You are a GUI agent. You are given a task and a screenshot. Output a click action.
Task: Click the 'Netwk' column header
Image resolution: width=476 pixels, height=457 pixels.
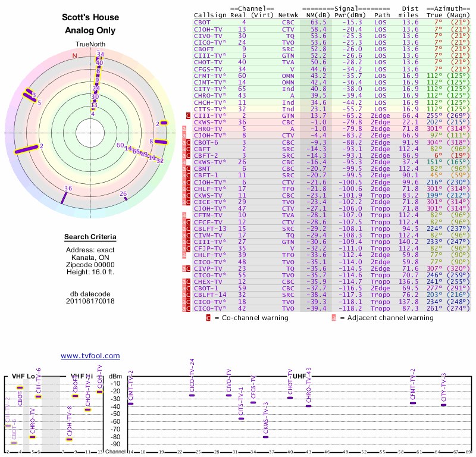288,15
